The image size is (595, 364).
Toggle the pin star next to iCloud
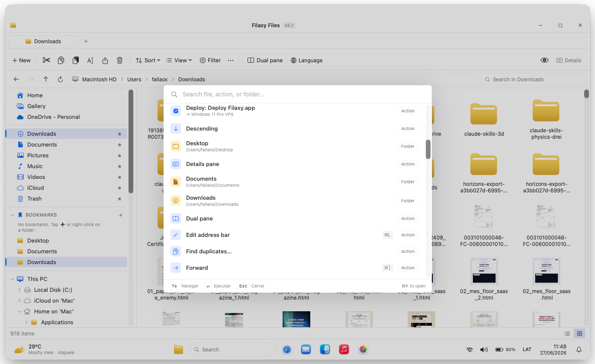pyautogui.click(x=120, y=188)
